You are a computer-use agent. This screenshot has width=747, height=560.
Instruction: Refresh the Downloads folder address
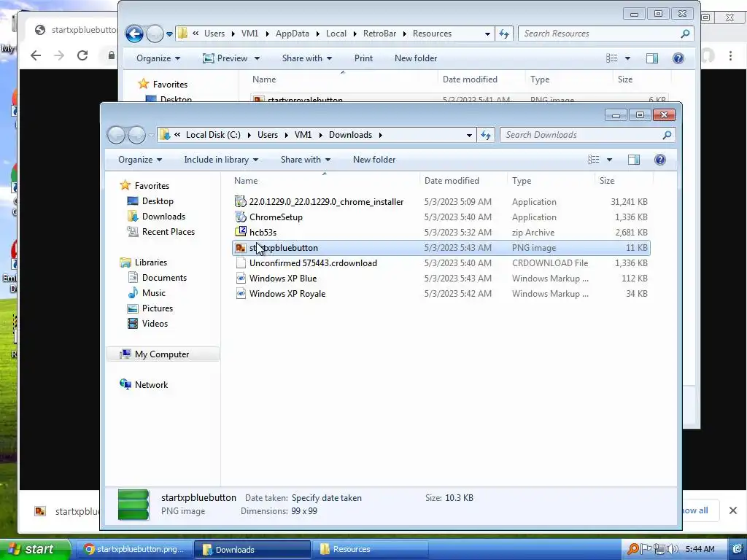point(485,135)
